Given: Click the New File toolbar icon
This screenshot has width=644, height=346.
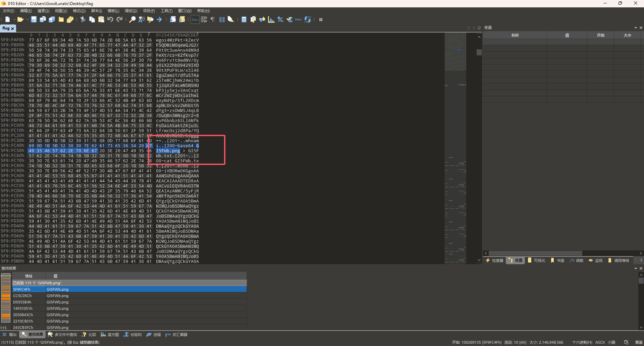Looking at the screenshot, I should click(7, 19).
